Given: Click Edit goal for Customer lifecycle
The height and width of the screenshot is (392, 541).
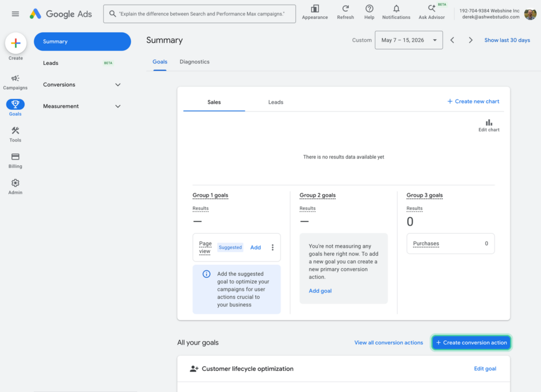Looking at the screenshot, I should [x=485, y=369].
